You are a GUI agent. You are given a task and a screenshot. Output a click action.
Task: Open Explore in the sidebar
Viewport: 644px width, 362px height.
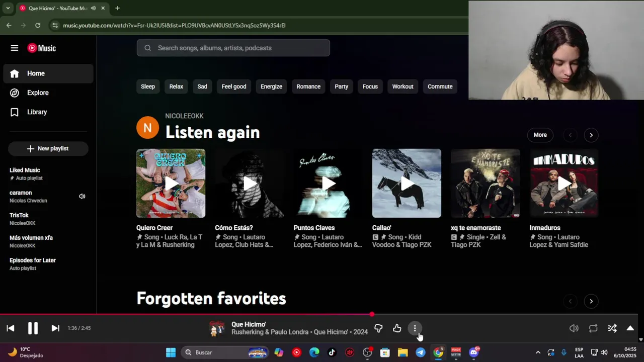point(48,93)
